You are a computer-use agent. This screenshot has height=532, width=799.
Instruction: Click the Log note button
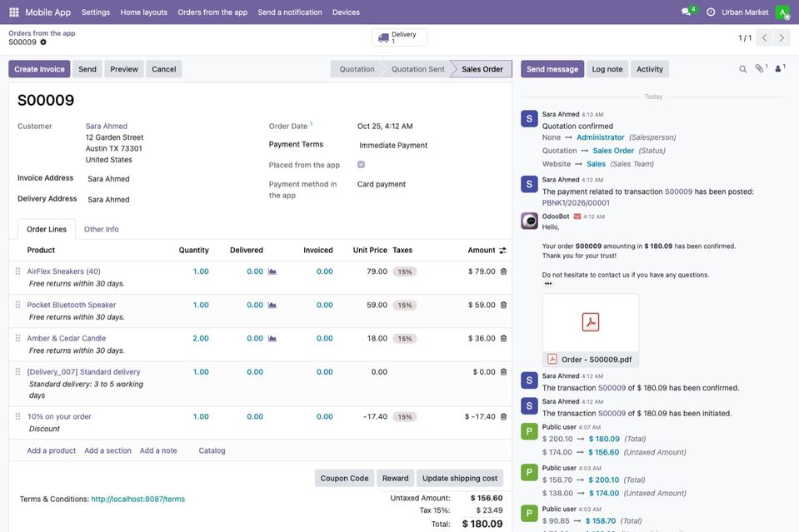click(x=607, y=69)
